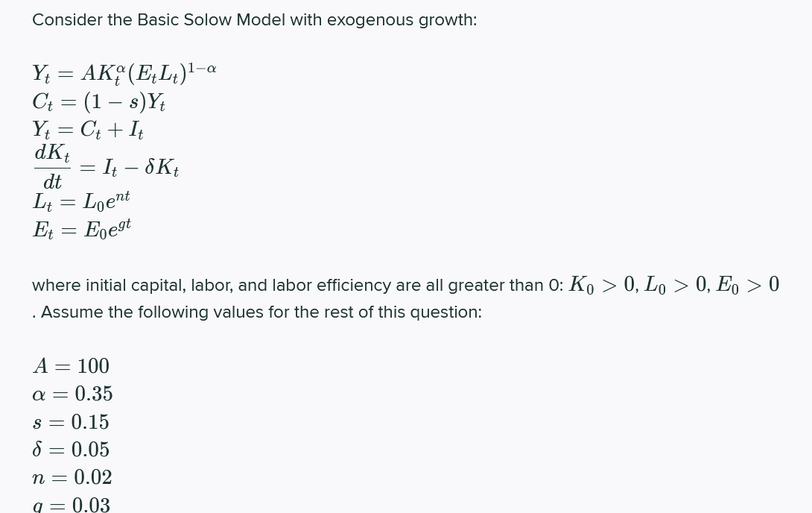Viewport: 812px width, 513px height.
Task: Click the equation Y_t = C_t + I_t
Action: tap(87, 130)
